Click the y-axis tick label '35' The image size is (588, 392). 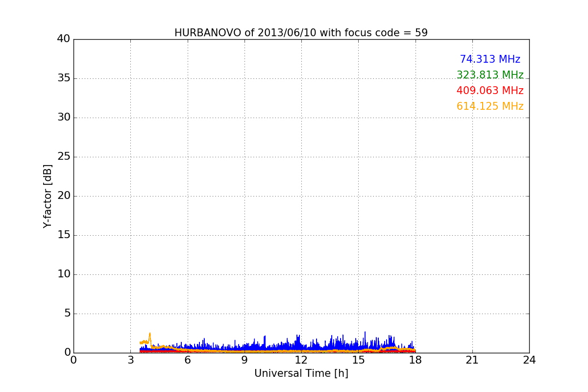[x=63, y=78]
